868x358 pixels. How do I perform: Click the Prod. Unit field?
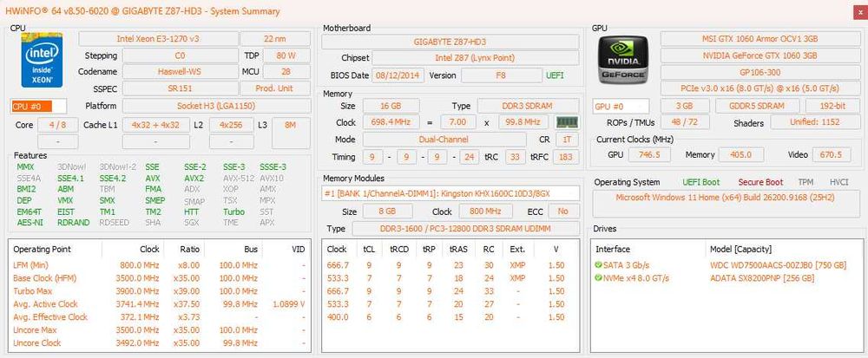275,88
